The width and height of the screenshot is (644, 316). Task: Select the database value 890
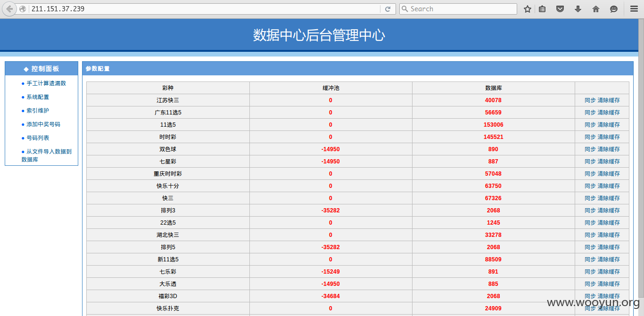click(x=493, y=149)
